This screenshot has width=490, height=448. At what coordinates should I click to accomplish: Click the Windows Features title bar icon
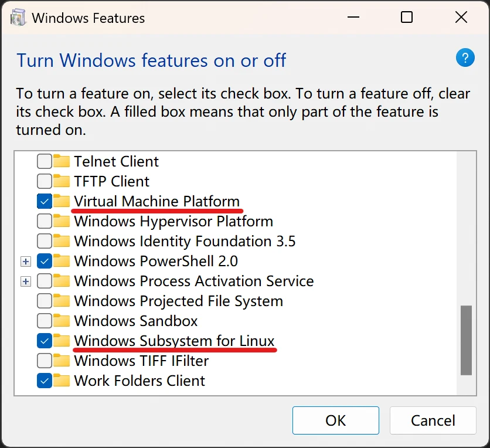coord(18,18)
